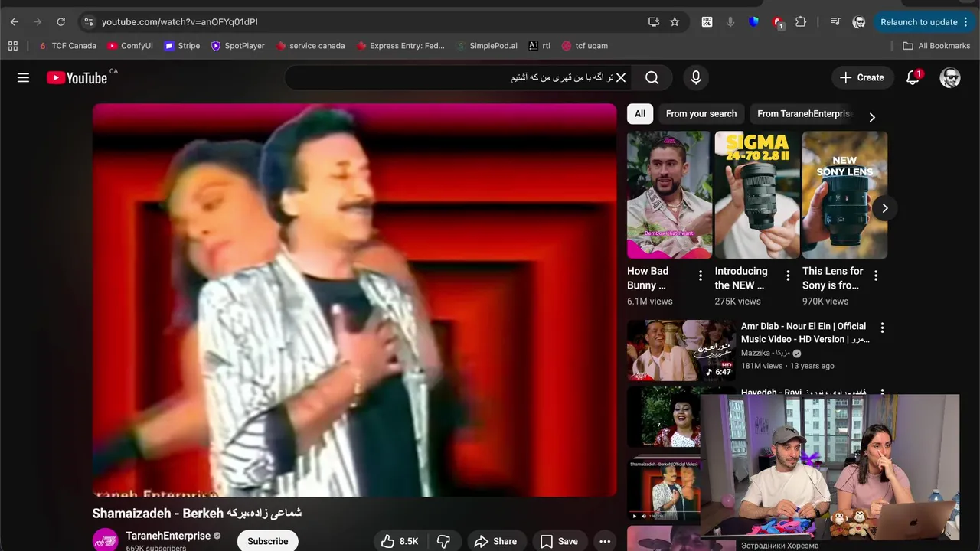The image size is (980, 551).
Task: Open options for Amr Diab video
Action: tap(882, 328)
